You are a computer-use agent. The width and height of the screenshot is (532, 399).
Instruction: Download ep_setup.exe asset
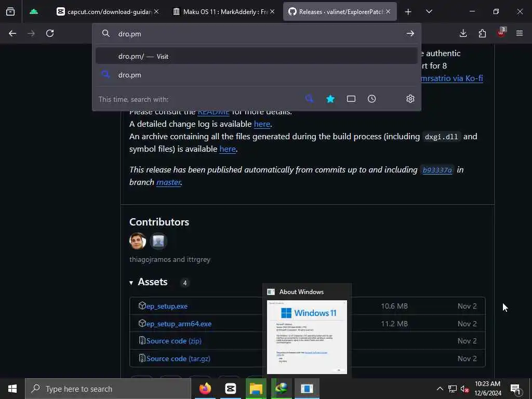[167, 306]
